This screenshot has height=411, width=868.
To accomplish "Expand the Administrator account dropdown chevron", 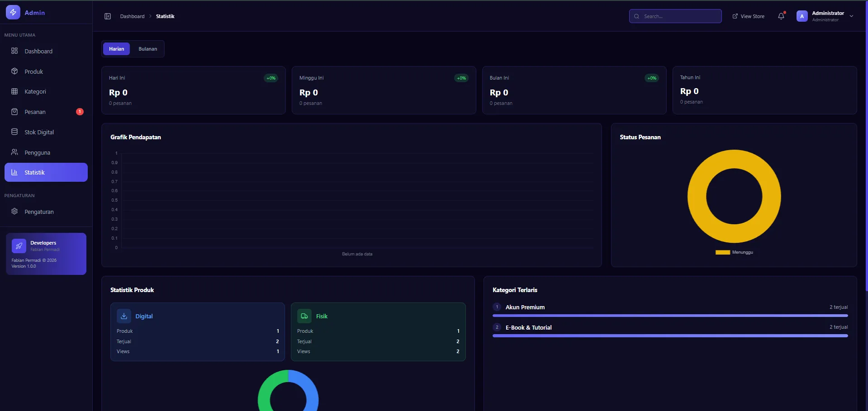I will [851, 16].
